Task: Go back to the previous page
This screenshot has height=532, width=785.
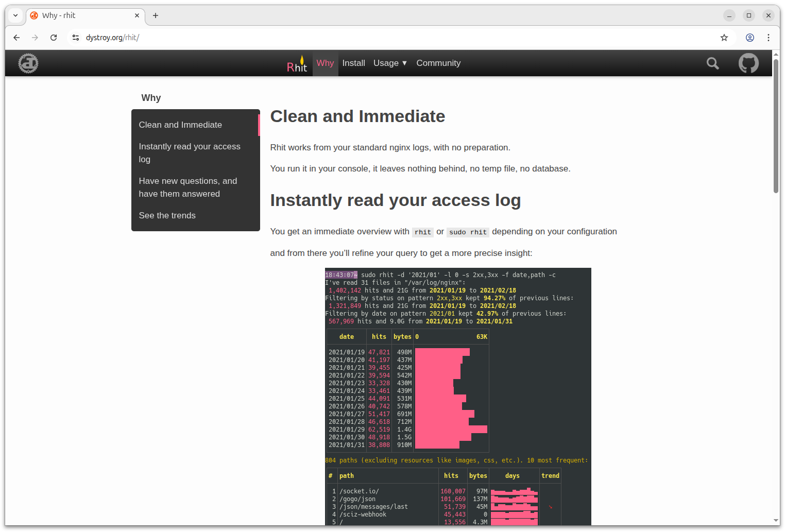Action: tap(16, 38)
